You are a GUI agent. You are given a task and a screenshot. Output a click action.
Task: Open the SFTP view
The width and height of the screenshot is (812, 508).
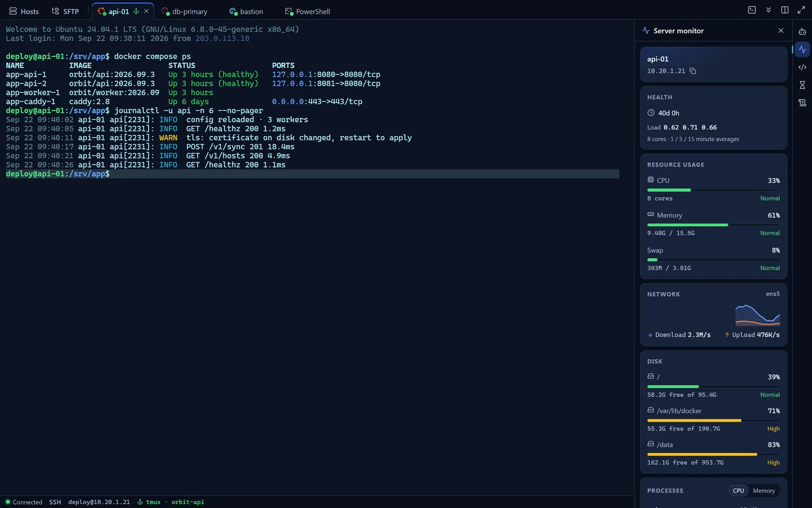(x=65, y=11)
